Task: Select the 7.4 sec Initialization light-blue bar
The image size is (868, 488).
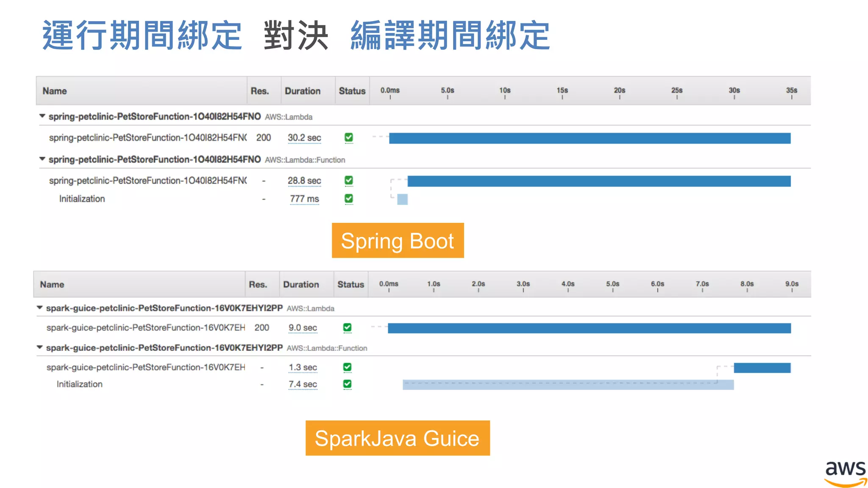Action: pos(568,385)
